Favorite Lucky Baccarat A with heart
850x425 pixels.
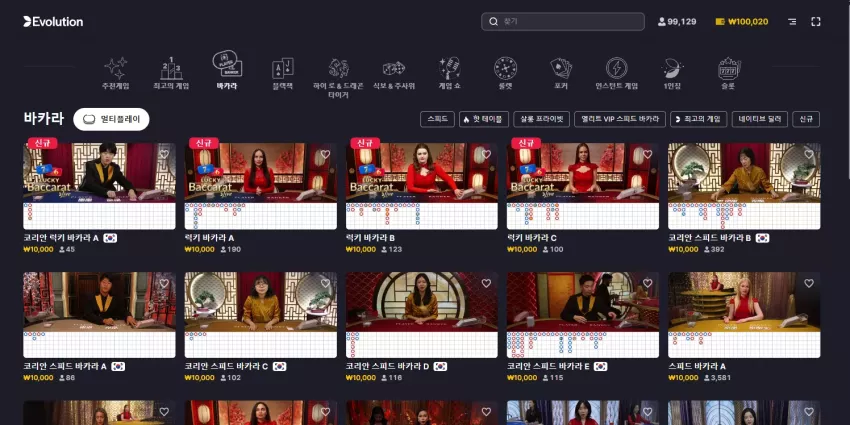tap(325, 154)
